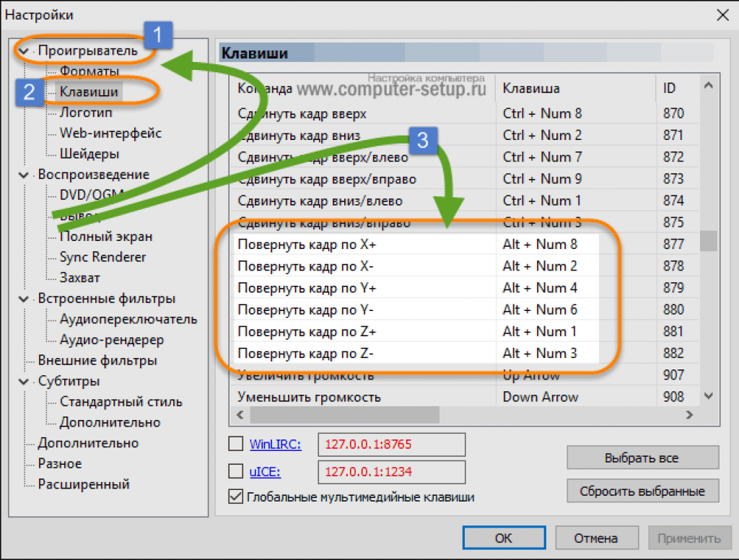Click the Выбрать все button
The width and height of the screenshot is (739, 560).
643,458
